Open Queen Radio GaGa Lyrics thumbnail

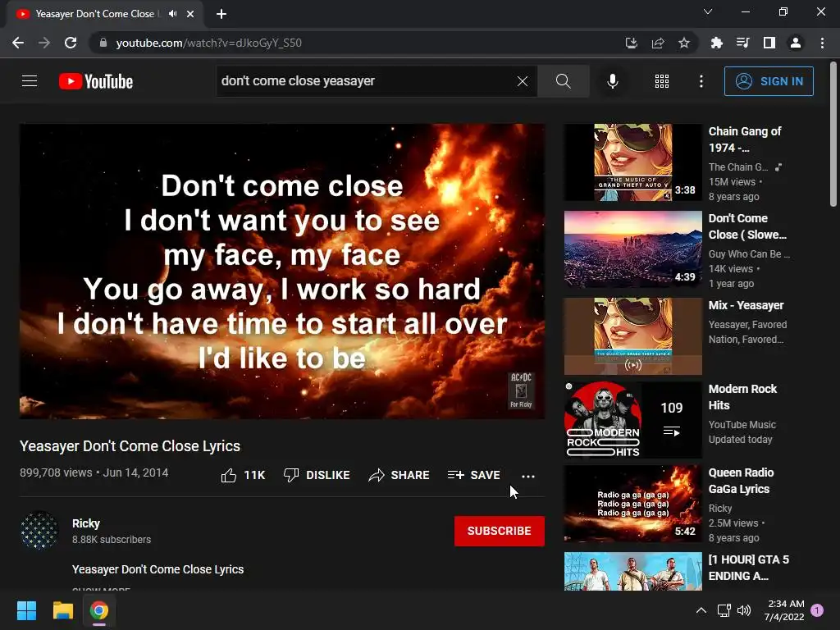coord(632,503)
